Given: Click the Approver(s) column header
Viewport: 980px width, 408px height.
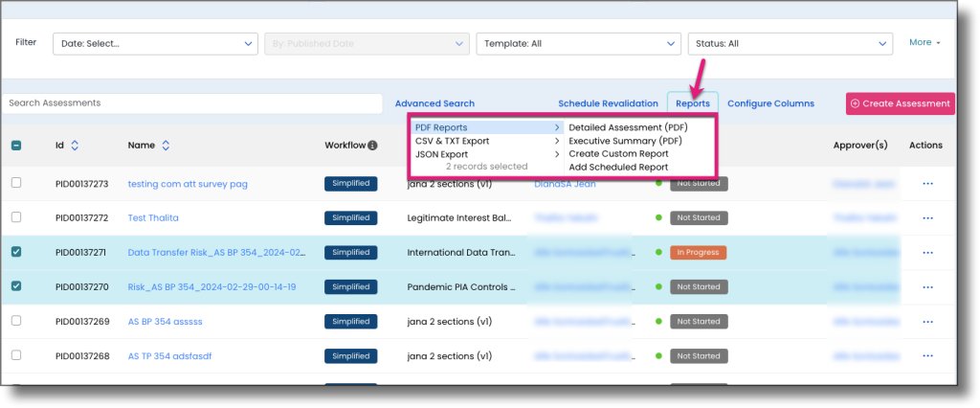Looking at the screenshot, I should coord(860,146).
